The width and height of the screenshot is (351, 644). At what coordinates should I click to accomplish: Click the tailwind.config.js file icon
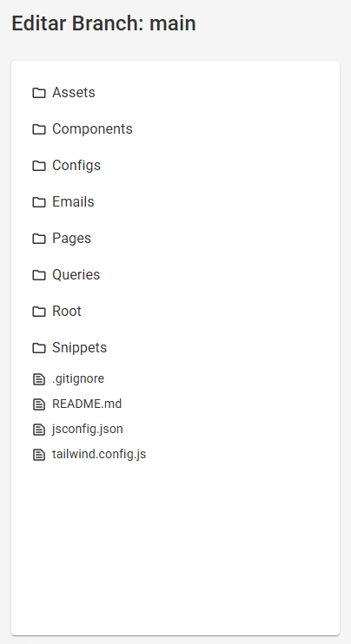coord(39,455)
